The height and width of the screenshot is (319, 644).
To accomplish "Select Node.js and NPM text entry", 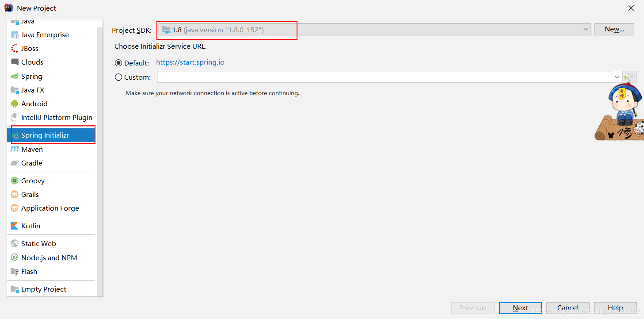I will [x=49, y=258].
